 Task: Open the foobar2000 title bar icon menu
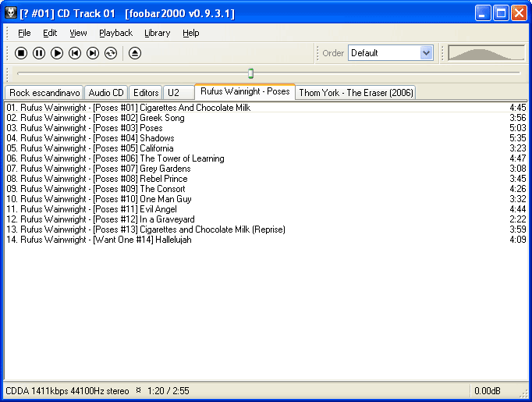(11, 12)
